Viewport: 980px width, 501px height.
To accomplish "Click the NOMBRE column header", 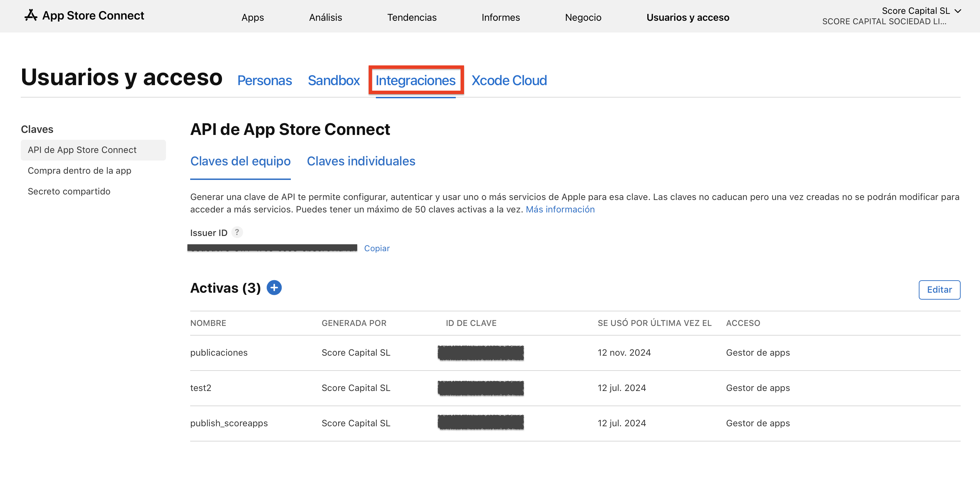I will tap(208, 323).
